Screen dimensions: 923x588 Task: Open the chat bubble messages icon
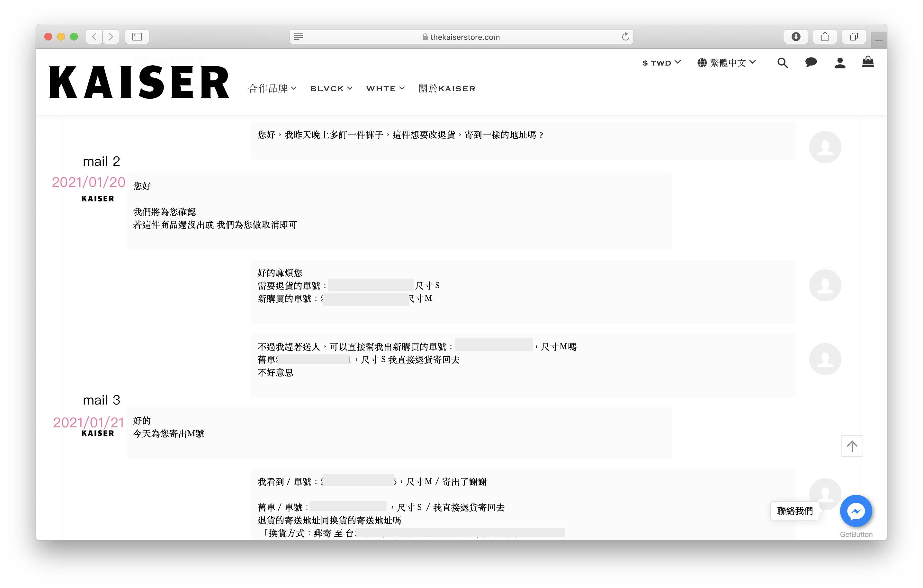click(811, 62)
